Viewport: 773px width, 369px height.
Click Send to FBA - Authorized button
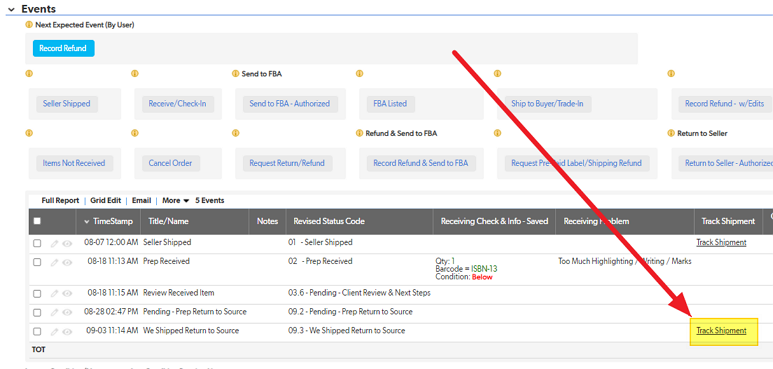(290, 104)
